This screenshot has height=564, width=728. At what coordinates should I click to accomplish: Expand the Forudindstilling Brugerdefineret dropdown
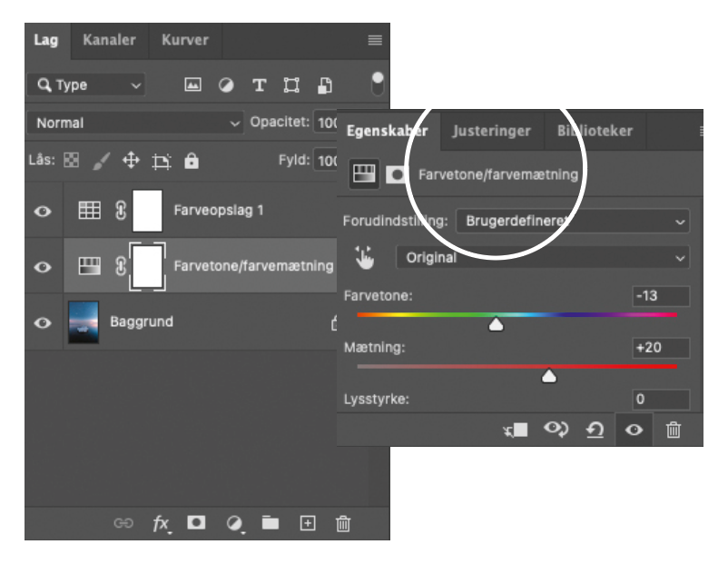point(572,221)
